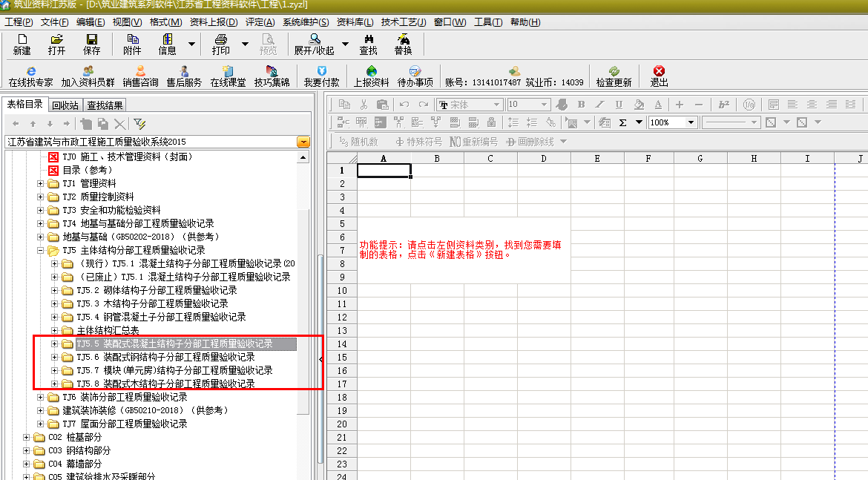Image resolution: width=868 pixels, height=480 pixels.
Task: Click the 新建 (New) toolbar icon
Action: coord(22,45)
